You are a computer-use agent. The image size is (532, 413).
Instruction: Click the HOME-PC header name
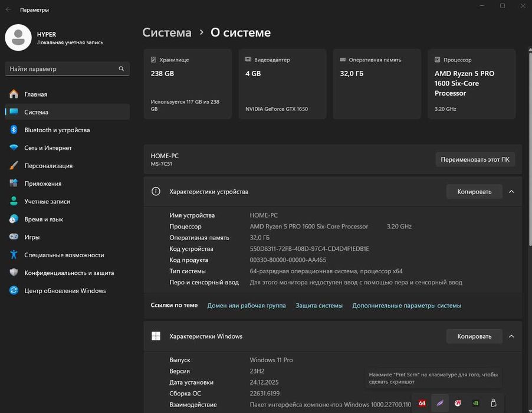pos(165,155)
